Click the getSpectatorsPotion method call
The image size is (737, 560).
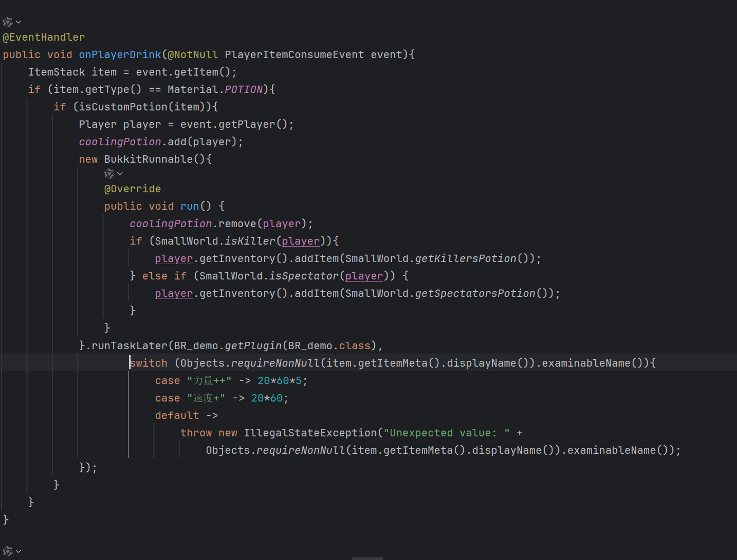(475, 294)
